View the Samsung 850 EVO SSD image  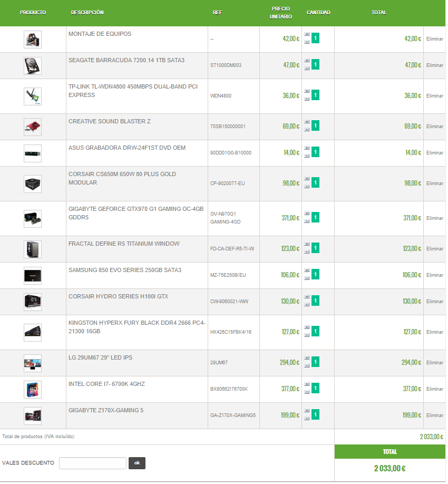tap(33, 276)
